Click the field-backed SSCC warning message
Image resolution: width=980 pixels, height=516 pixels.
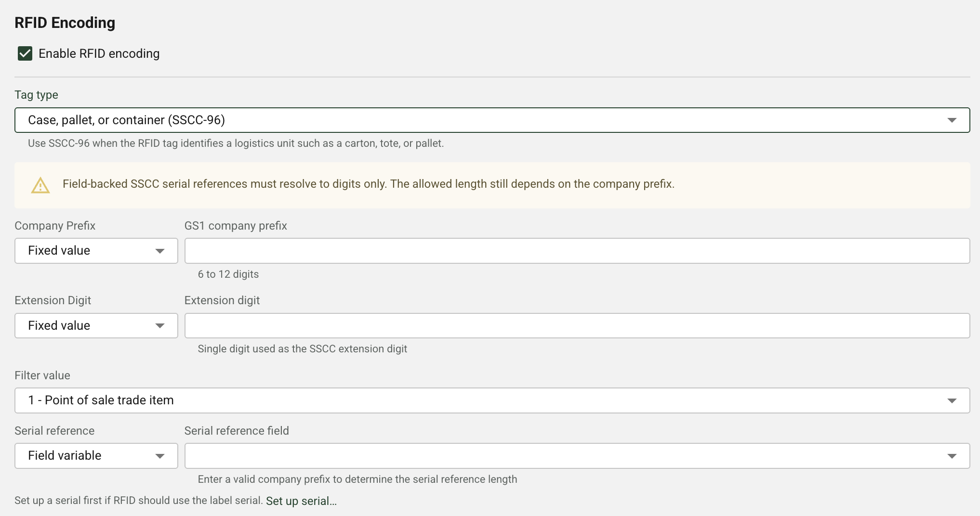click(369, 184)
